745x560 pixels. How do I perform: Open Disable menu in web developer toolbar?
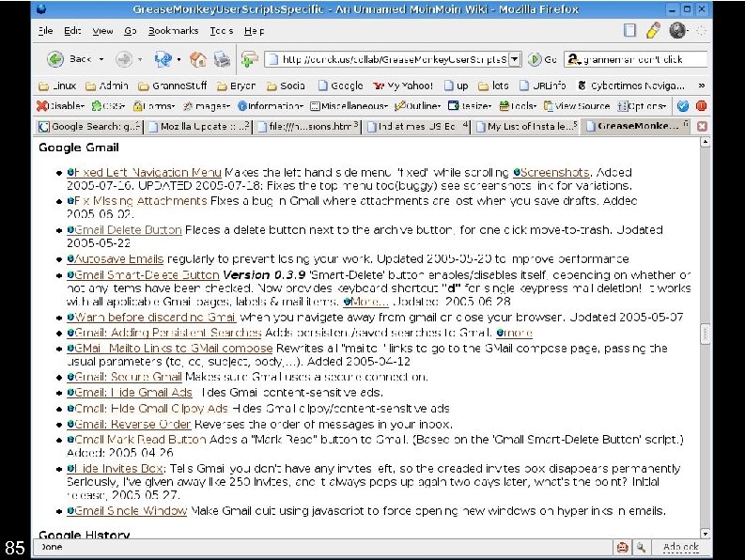(x=60, y=106)
